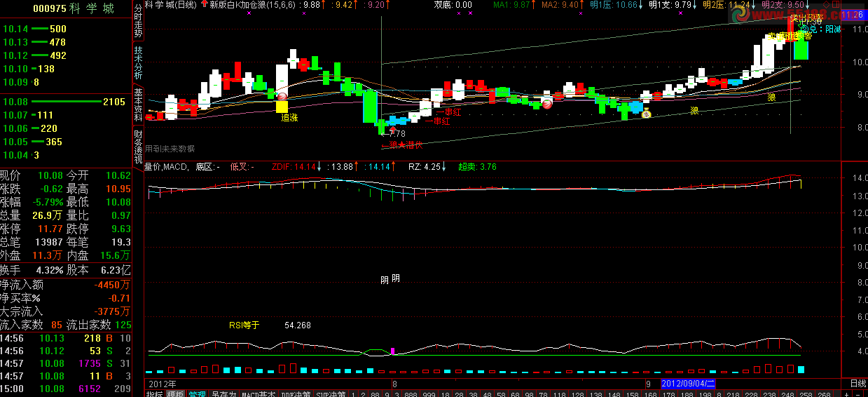This screenshot has width=868, height=397.
Task: Click the 日线 period button
Action: [857, 384]
